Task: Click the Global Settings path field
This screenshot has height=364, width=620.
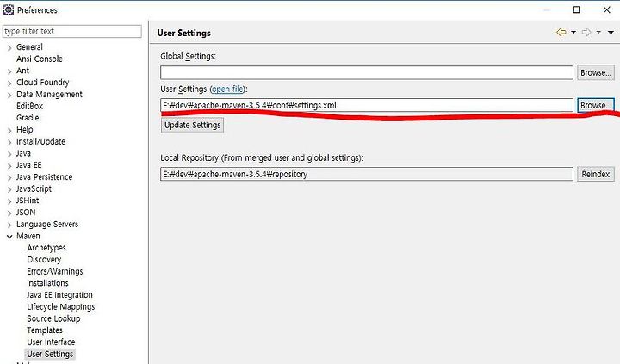Action: point(367,73)
